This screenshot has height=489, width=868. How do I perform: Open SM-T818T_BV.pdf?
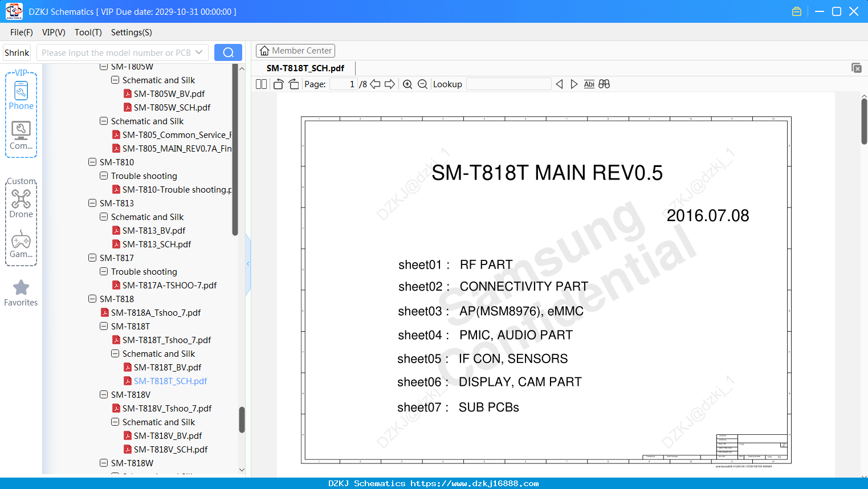(168, 367)
